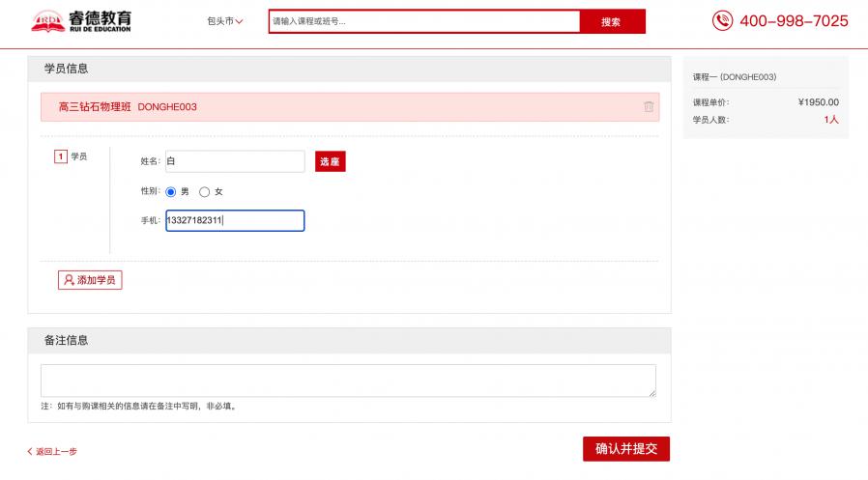Click inside the 备注信息 remarks textarea

[347, 381]
